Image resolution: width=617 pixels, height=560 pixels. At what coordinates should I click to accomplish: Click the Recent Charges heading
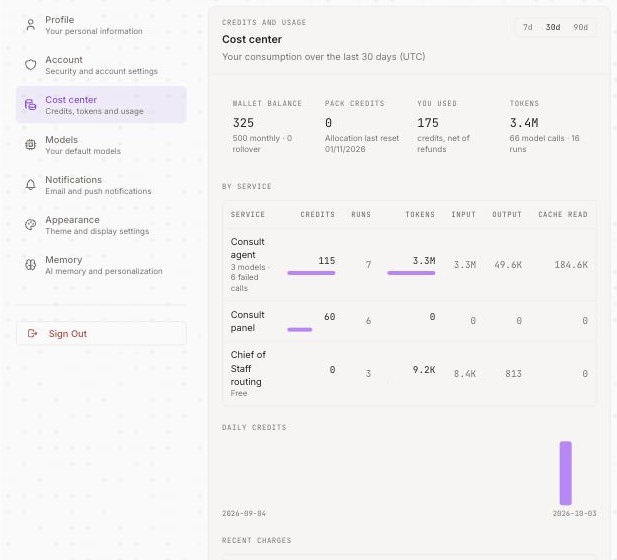pyautogui.click(x=257, y=540)
